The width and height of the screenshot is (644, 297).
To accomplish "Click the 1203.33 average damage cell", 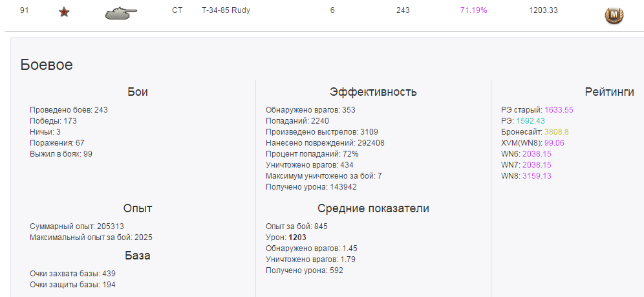I will pos(543,11).
